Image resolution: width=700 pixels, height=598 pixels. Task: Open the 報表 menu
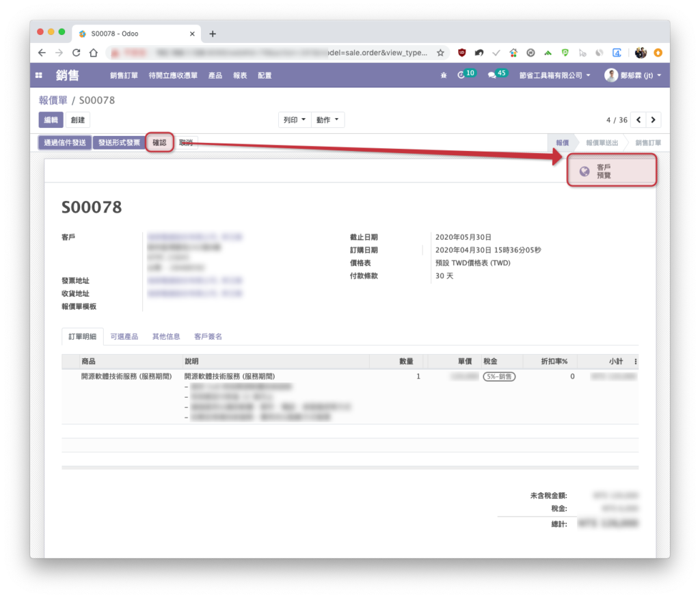240,75
